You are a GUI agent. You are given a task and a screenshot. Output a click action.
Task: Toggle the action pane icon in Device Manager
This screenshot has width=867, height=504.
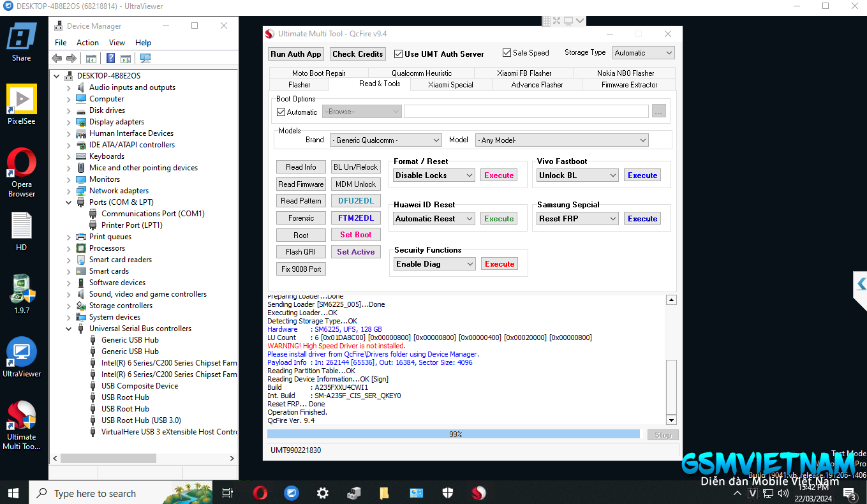126,58
